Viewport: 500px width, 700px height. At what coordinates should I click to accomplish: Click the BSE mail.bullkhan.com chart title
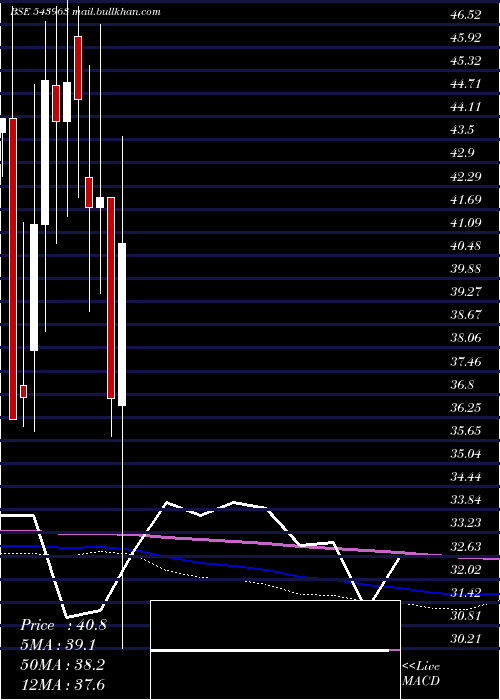[x=85, y=12]
